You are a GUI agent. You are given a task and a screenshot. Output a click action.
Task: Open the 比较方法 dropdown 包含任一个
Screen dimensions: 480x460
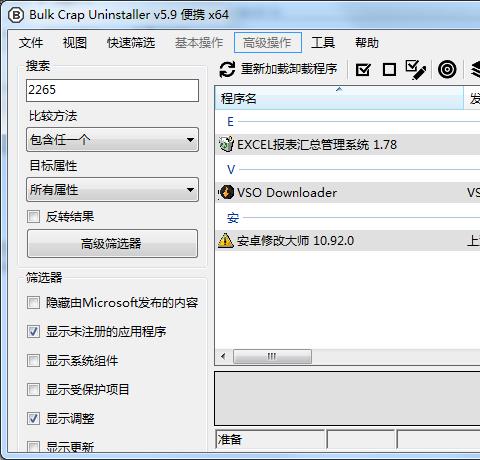[112, 140]
